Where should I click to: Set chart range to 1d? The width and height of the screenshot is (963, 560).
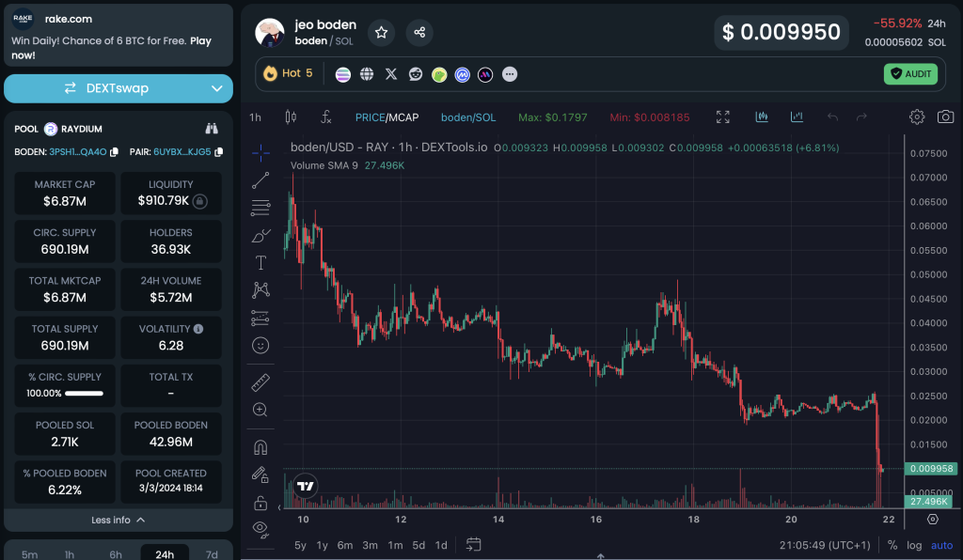(x=441, y=545)
